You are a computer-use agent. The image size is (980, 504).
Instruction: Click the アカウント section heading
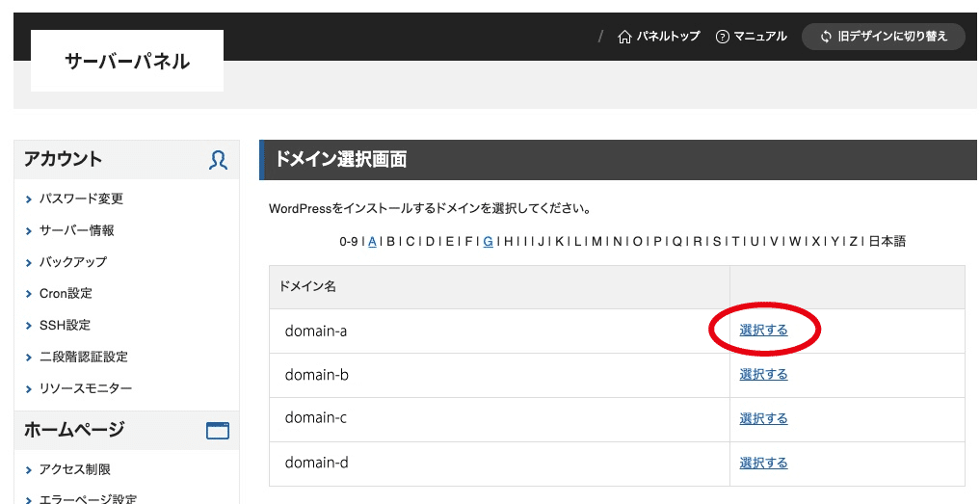pos(64,159)
